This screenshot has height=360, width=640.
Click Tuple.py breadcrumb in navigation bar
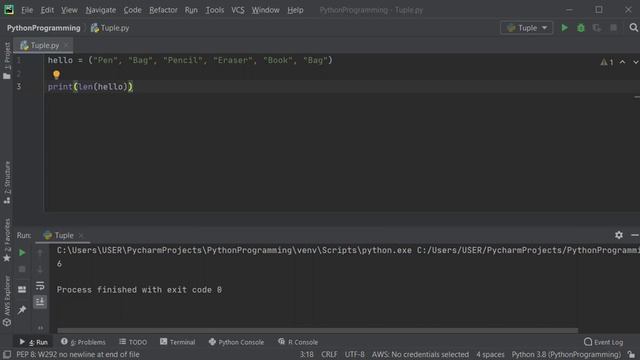pos(110,28)
